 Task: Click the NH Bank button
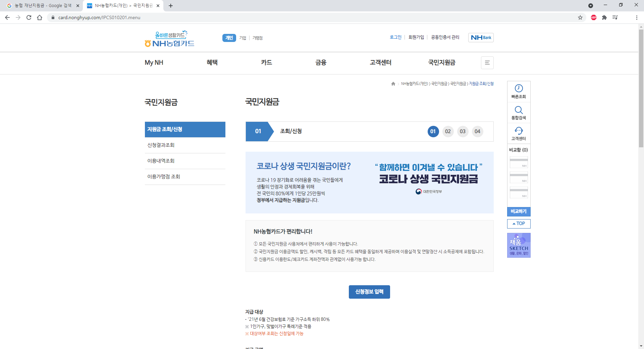pos(481,38)
